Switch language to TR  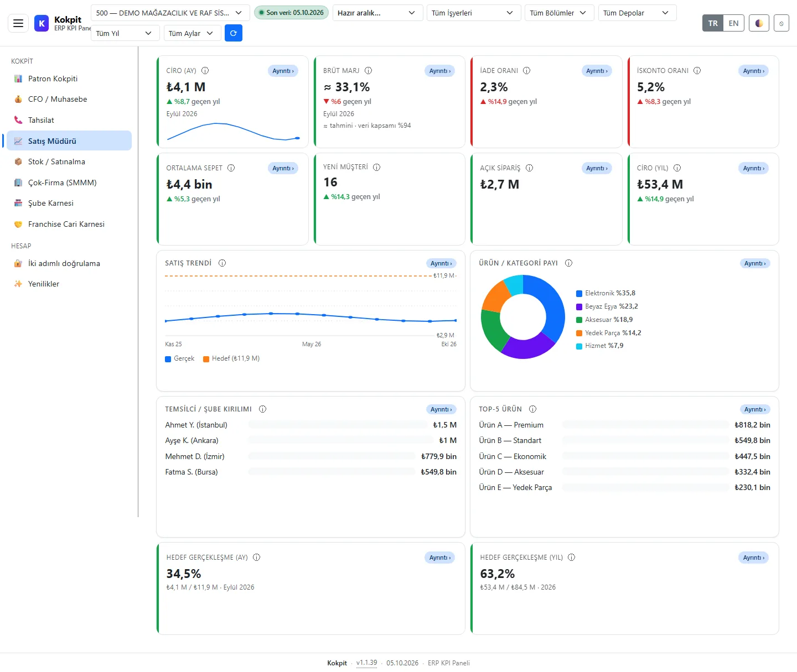(x=713, y=23)
